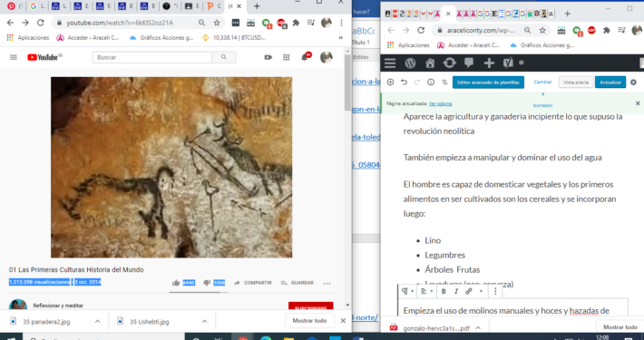Screen dimensions: 644x340
Task: Click the YouTube like thumbs-up icon
Action: tap(176, 283)
